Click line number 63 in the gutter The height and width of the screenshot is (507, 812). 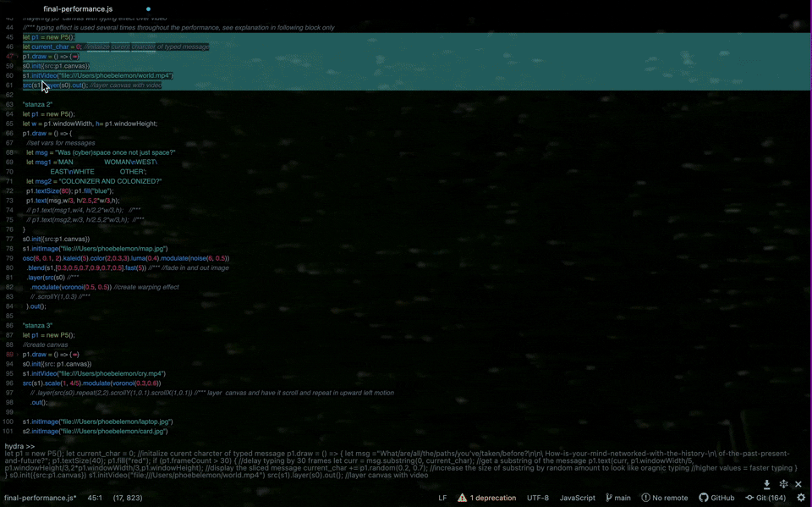8,104
